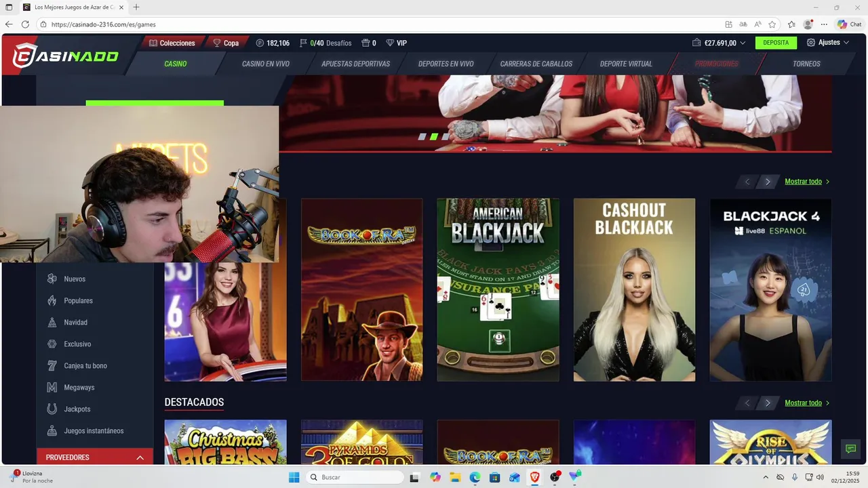Open the Torneos tab
Viewport: 868px width, 488px height.
806,64
